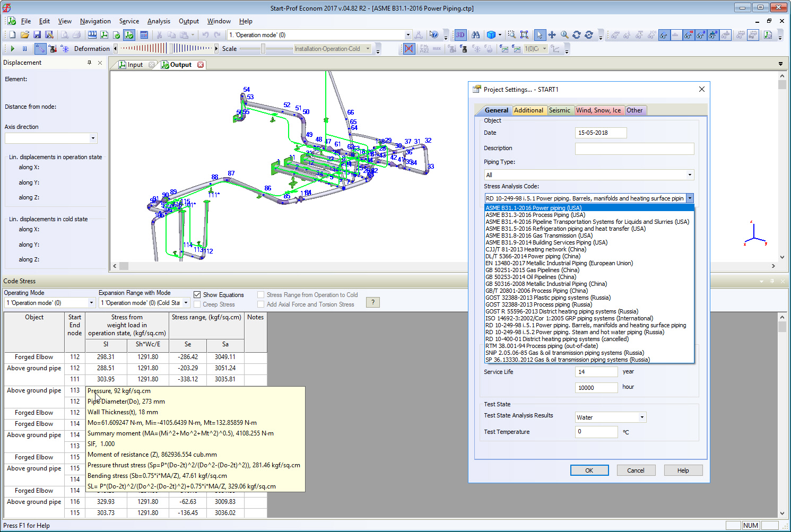791x532 pixels.
Task: Click the zoom magnifying glass tool
Action: [564, 35]
